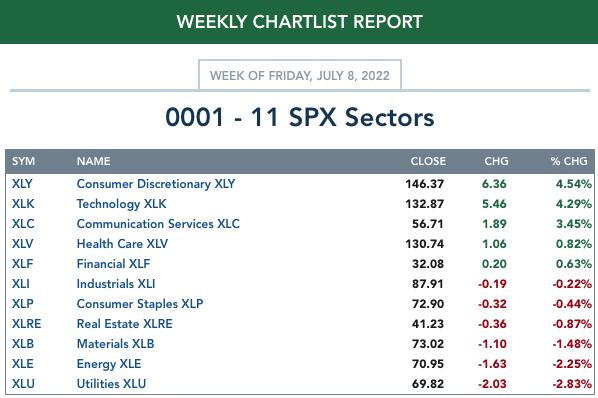
Task: Click the XLB symbol link
Action: point(23,344)
